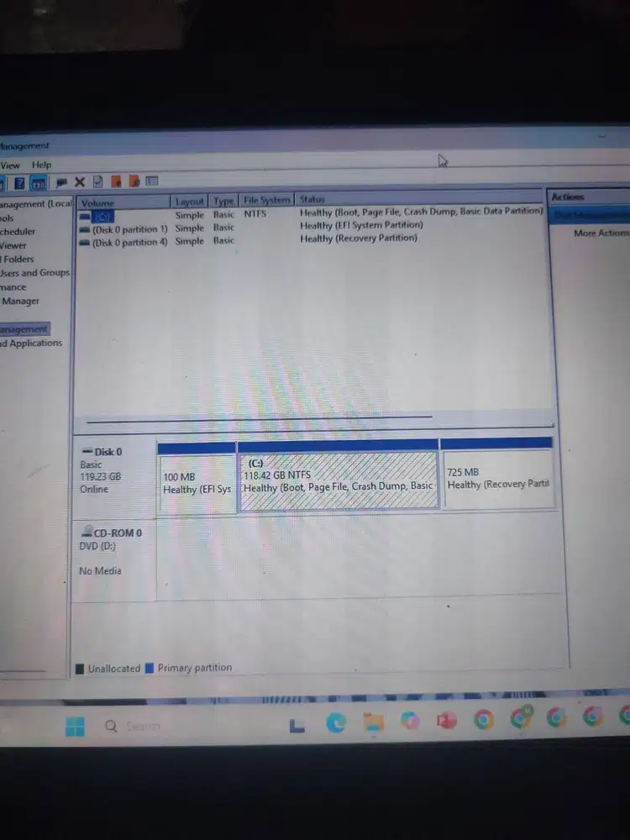630x840 pixels.
Task: Select Computer Management (Local) tree root
Action: tap(35, 204)
